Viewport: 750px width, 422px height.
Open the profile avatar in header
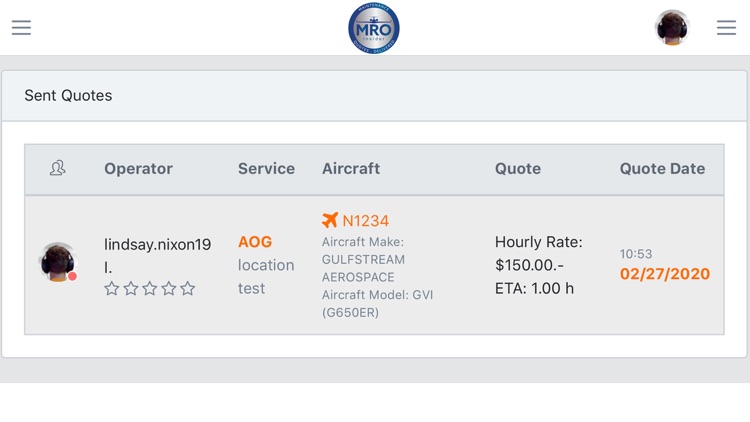click(672, 28)
